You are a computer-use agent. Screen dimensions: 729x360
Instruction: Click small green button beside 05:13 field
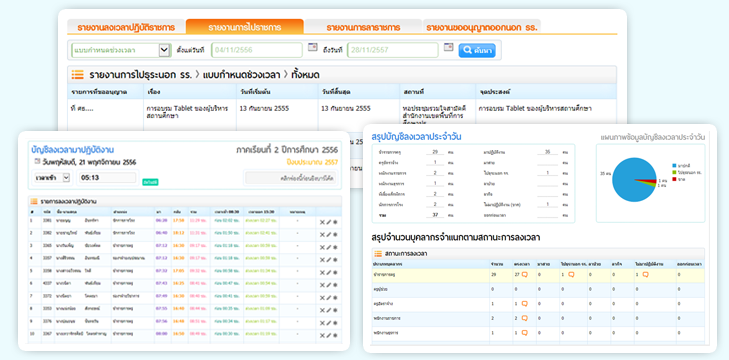[150, 182]
